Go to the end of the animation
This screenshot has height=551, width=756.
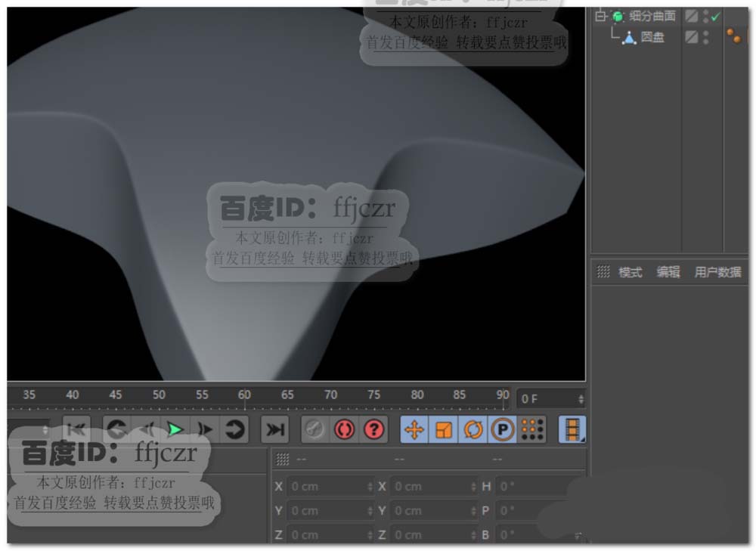(x=275, y=429)
